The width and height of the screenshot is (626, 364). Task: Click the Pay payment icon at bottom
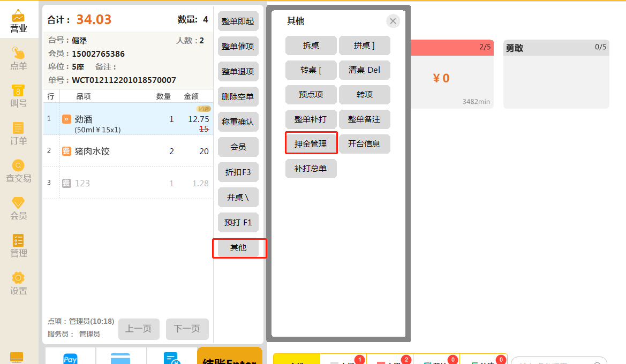70,359
